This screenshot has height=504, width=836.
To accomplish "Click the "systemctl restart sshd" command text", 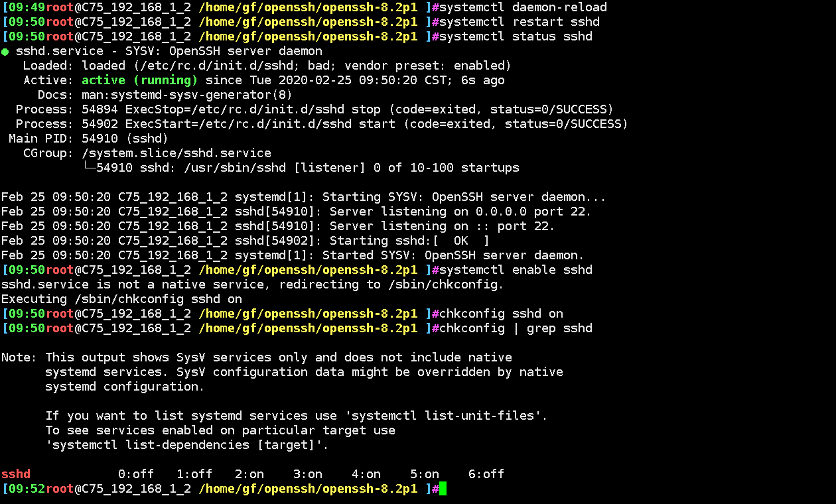I will (x=520, y=22).
